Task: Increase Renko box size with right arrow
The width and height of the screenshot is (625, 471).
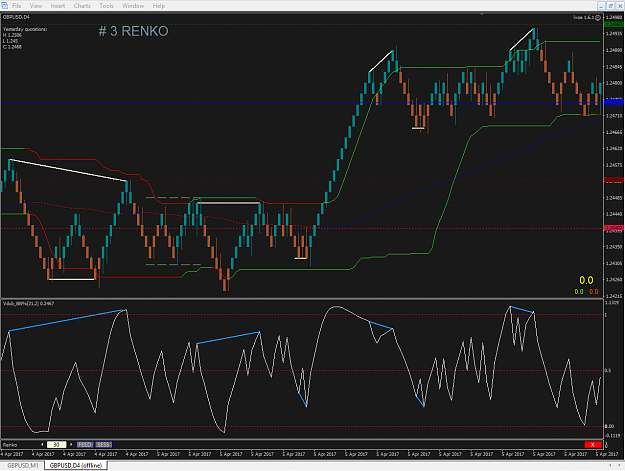Action: (71, 445)
